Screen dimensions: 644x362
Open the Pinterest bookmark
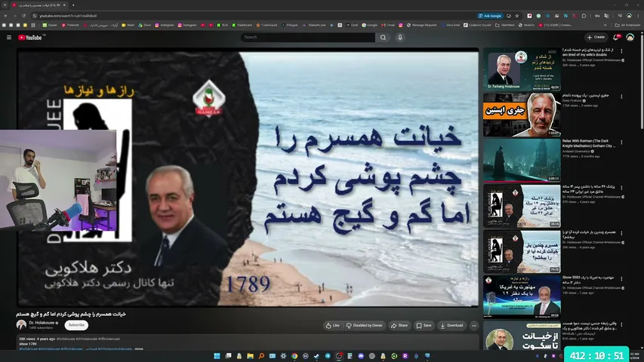pyautogui.click(x=70, y=25)
